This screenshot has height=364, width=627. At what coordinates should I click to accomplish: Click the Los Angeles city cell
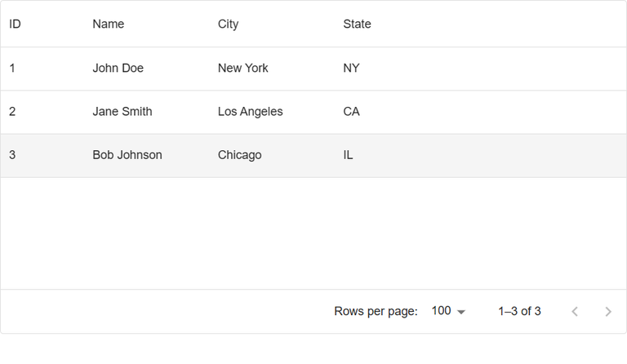click(250, 112)
